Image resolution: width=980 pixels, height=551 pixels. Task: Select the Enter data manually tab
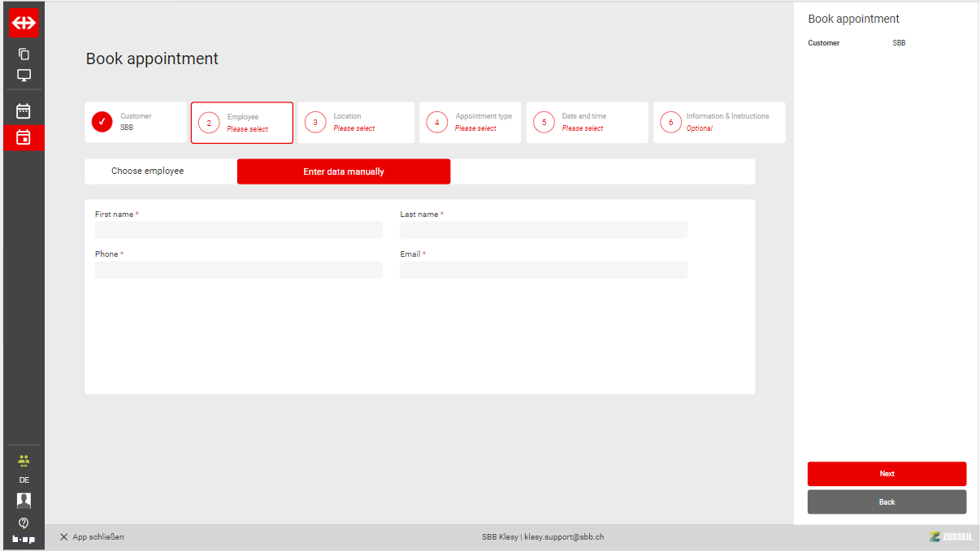coord(344,171)
